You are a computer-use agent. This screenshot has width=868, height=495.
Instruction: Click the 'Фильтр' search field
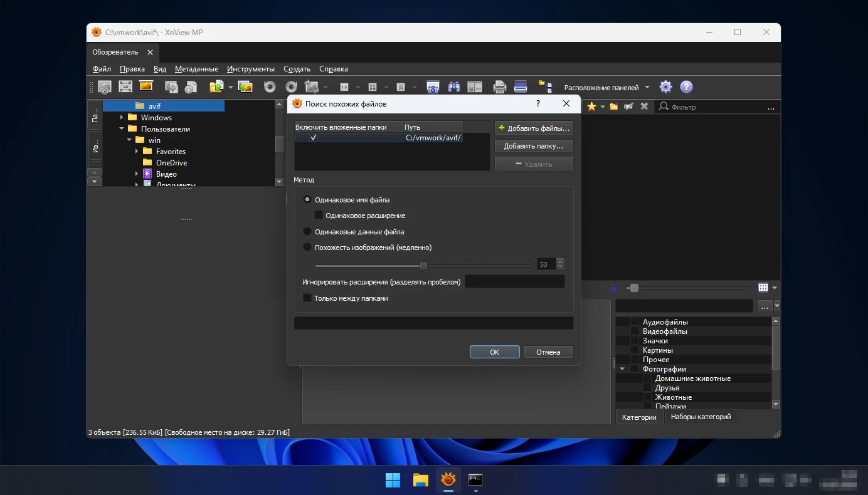717,107
